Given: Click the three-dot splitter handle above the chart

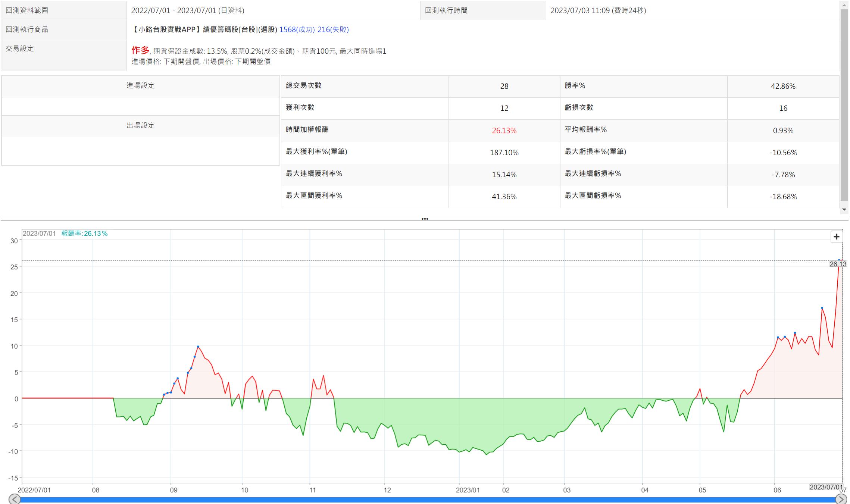Looking at the screenshot, I should pos(425,219).
